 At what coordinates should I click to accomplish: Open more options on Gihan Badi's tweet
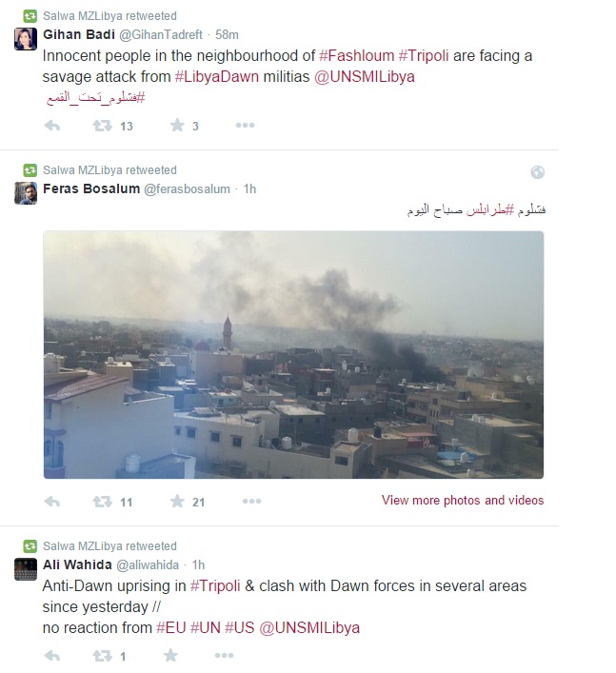tap(245, 126)
